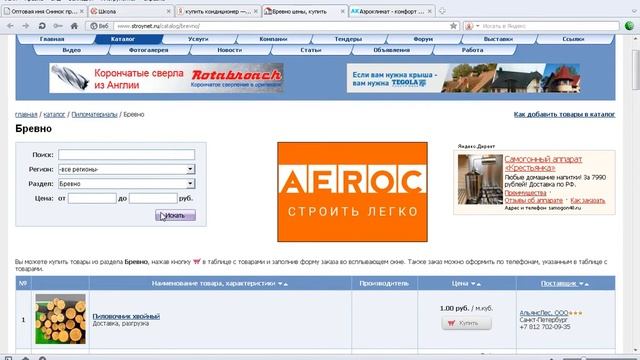Sort Цена column descending arrow

coord(473,284)
